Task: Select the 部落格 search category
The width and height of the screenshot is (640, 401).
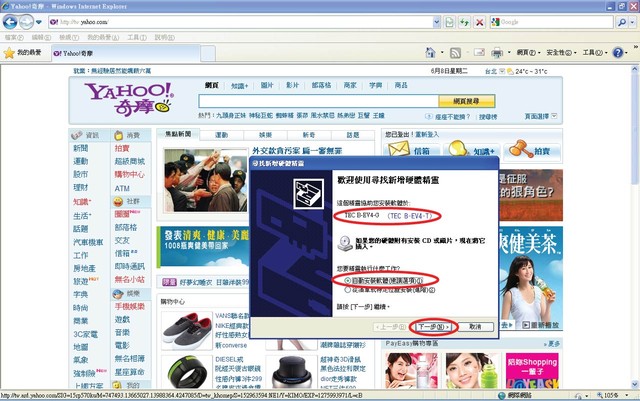Action: click(321, 85)
